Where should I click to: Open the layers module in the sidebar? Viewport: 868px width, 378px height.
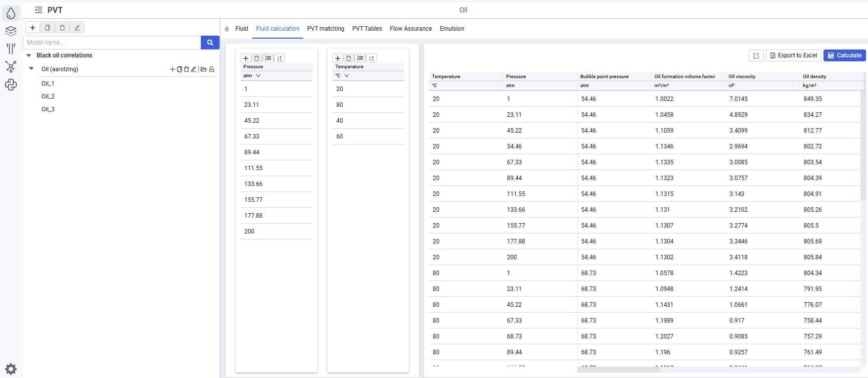tap(11, 31)
